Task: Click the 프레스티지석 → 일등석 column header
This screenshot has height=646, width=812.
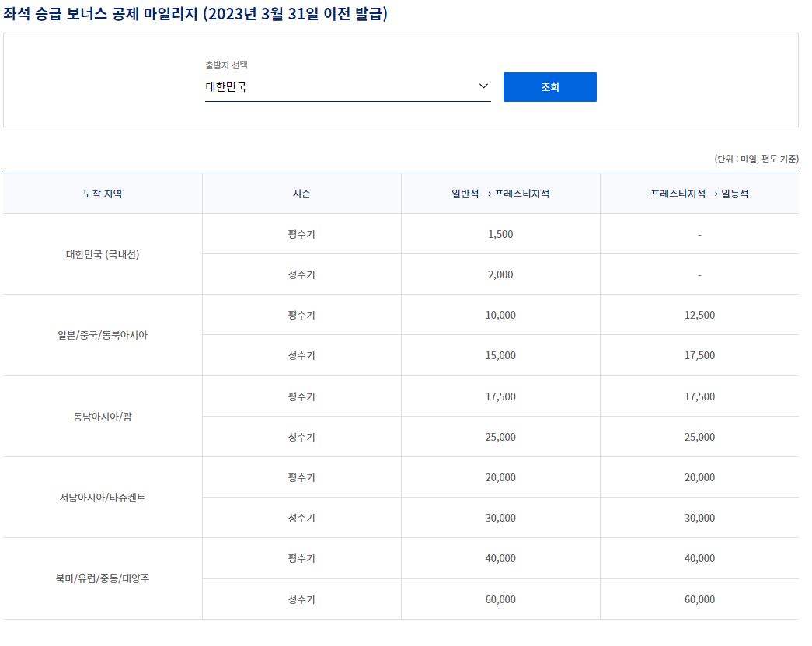Action: (699, 193)
